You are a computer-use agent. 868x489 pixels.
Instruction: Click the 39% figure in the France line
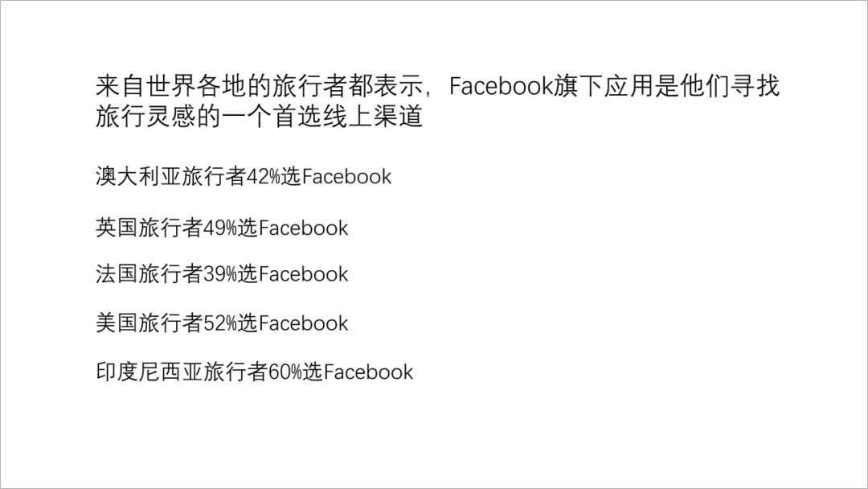[219, 275]
